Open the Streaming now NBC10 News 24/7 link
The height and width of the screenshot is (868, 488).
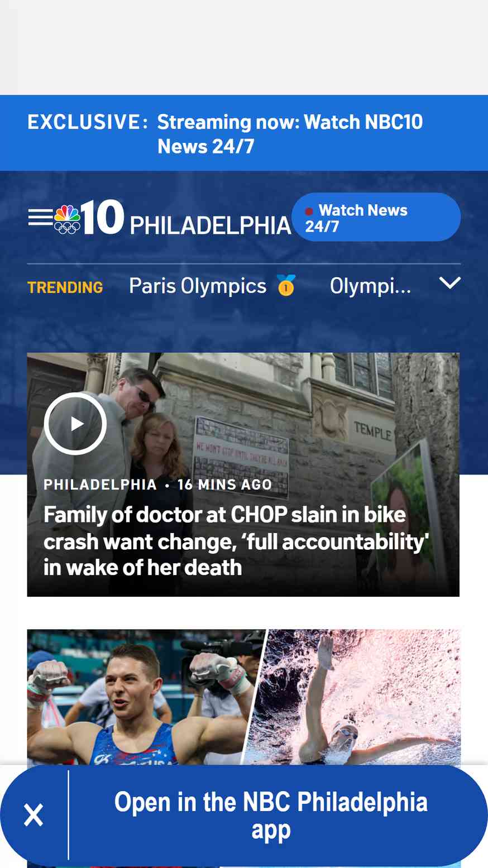[290, 134]
